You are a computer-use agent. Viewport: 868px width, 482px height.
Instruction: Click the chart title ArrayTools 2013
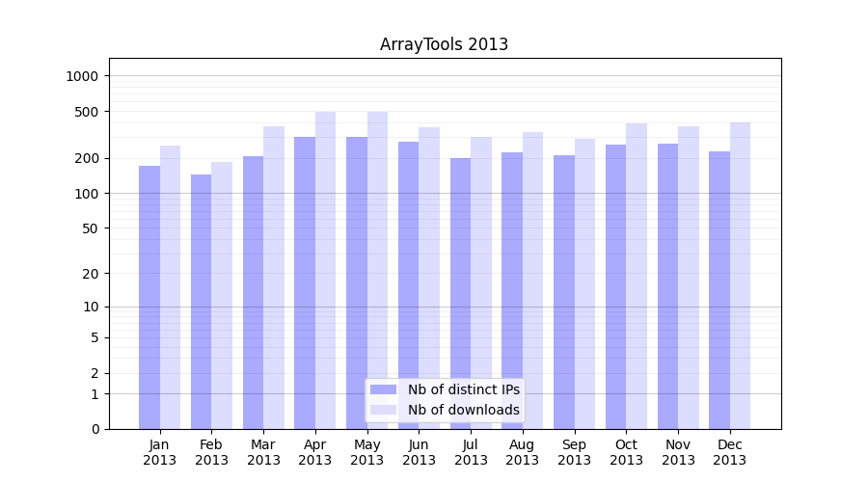coord(444,44)
